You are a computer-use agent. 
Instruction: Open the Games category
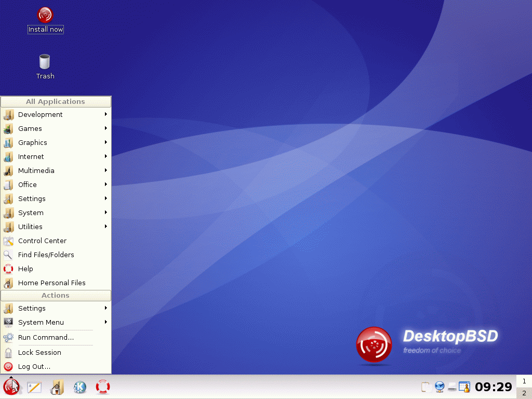56,129
